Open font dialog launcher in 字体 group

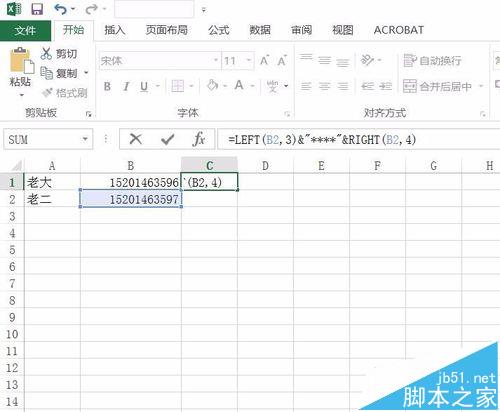(287, 114)
